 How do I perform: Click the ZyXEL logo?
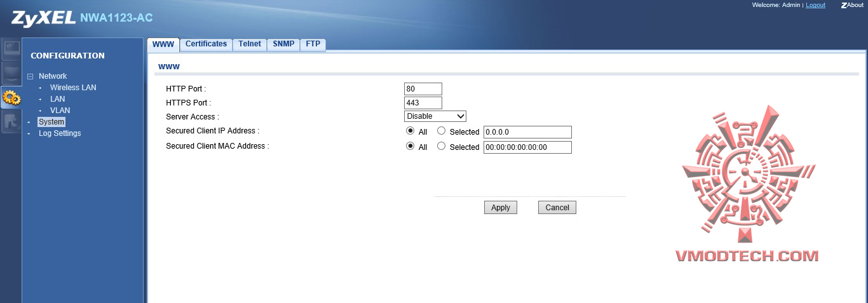coord(44,18)
